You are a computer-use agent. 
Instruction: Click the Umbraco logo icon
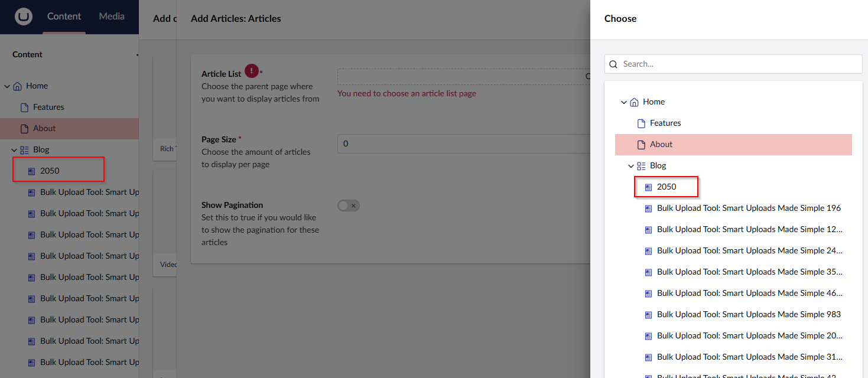pyautogui.click(x=24, y=17)
